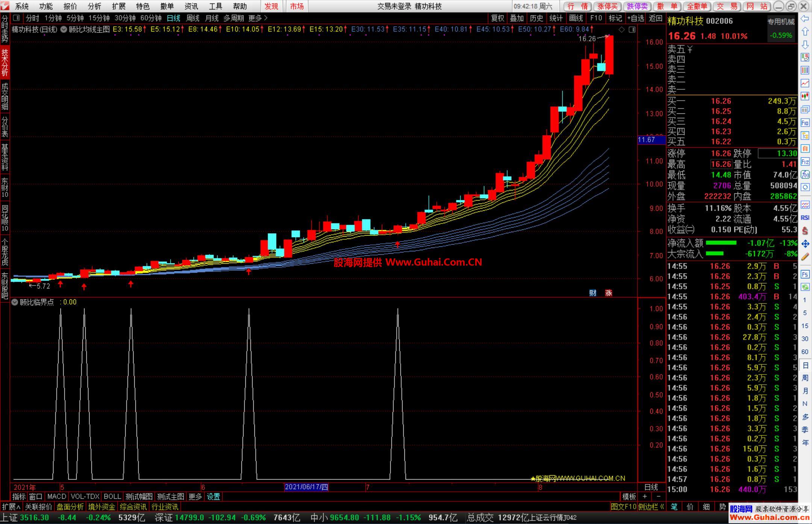The width and height of the screenshot is (812, 524).
Task: Click the +自选 add to watchlist button
Action: click(636, 18)
